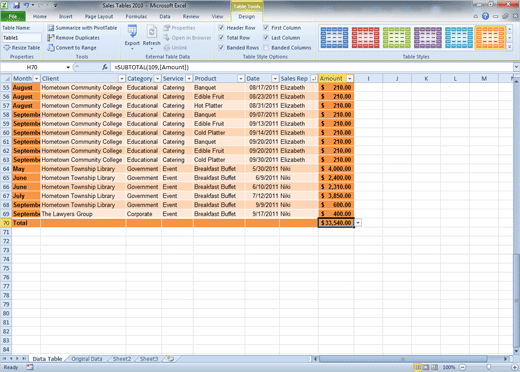Open the Month column filter dropdown

click(36, 79)
